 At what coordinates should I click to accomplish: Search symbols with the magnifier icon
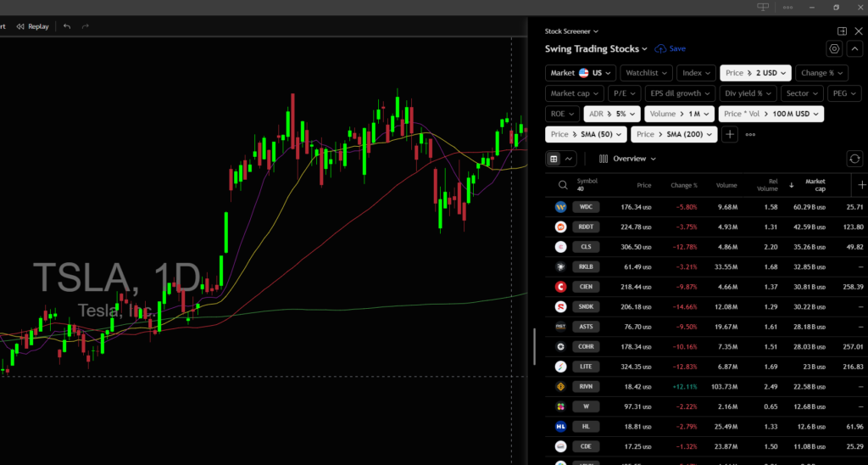coord(563,185)
